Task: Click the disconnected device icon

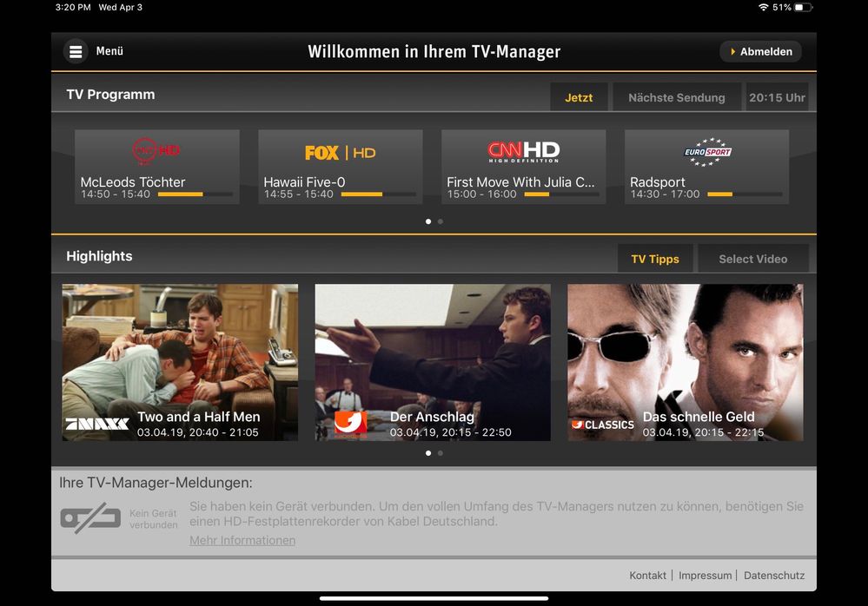Action: [90, 518]
